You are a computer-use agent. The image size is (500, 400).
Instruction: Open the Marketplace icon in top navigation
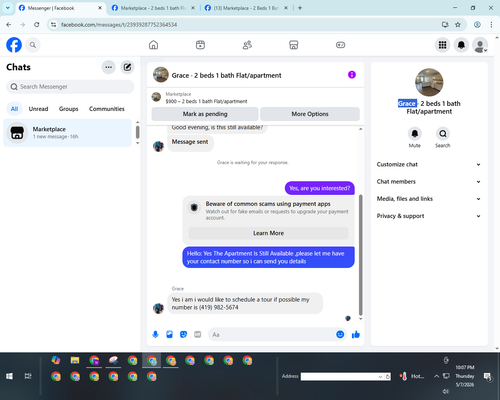(294, 45)
